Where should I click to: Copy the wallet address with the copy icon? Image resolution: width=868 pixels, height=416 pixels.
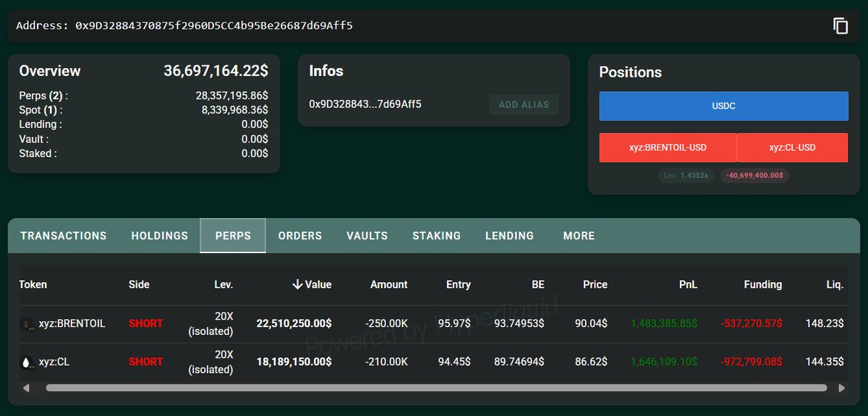[x=841, y=26]
